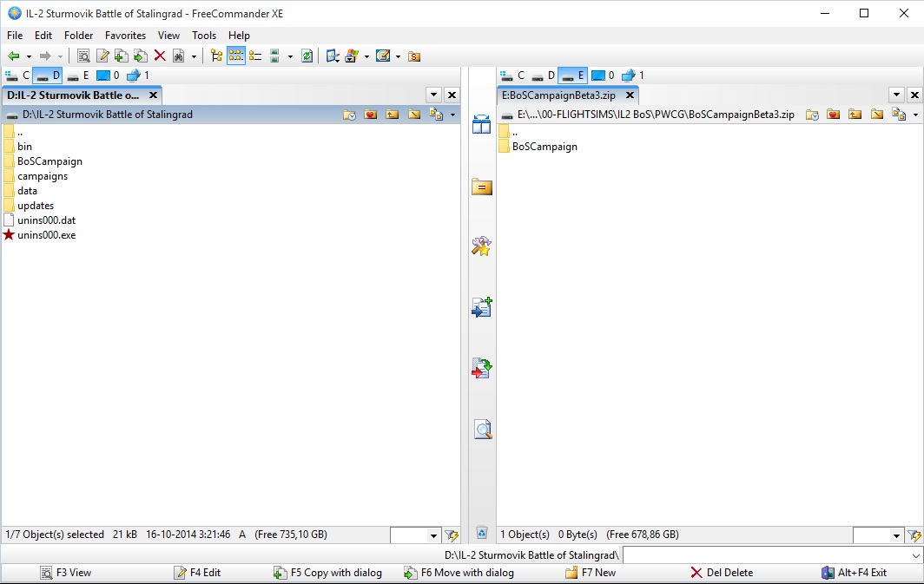The width and height of the screenshot is (924, 584).
Task: Select the E:BoSCampaignBeta3.zip tab
Action: pos(558,95)
